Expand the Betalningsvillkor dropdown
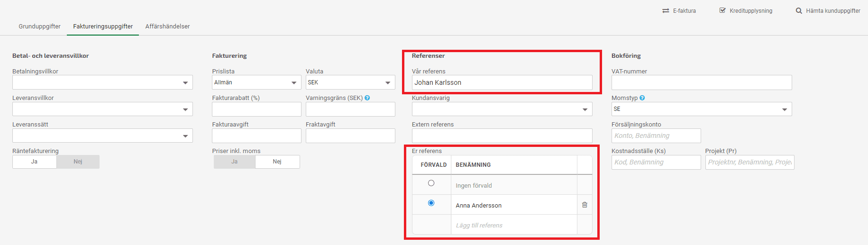This screenshot has height=245, width=868. coord(102,82)
